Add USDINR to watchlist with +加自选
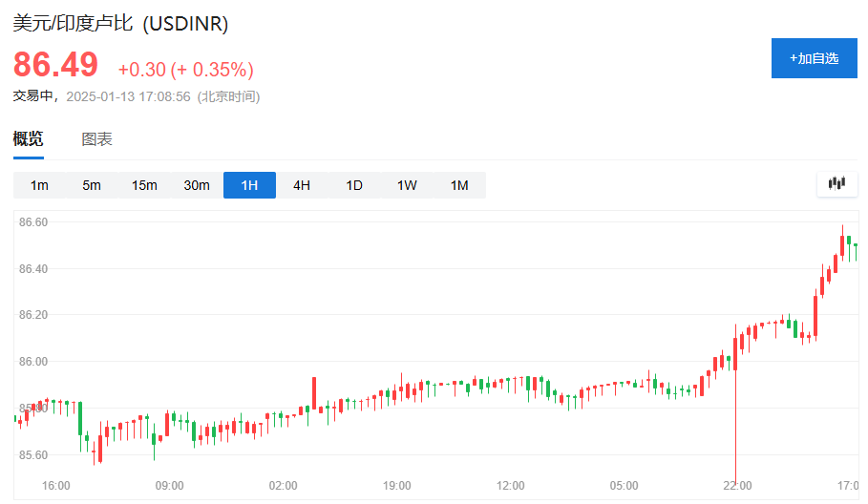Viewport: 868px width, 504px height. (x=814, y=58)
